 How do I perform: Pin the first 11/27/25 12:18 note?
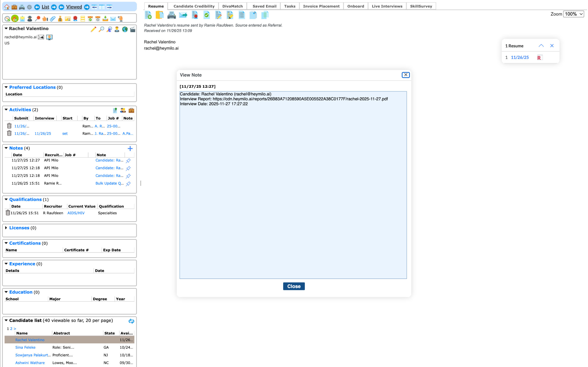pos(128,168)
